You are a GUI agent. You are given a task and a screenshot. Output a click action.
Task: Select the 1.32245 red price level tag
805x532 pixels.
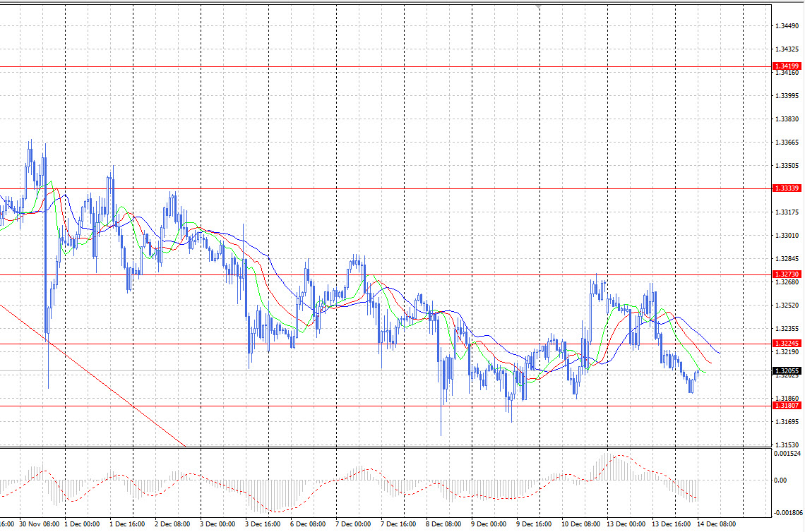(x=787, y=343)
